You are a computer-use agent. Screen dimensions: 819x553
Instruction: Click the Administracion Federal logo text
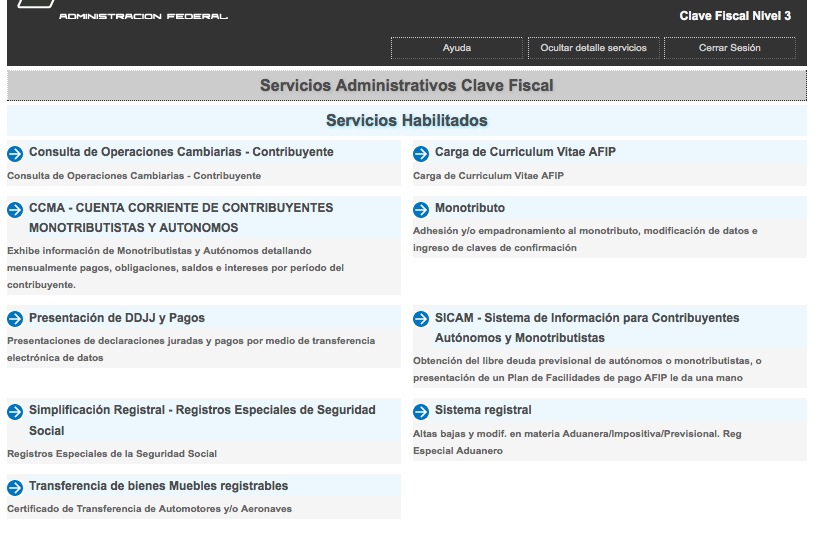(x=144, y=17)
